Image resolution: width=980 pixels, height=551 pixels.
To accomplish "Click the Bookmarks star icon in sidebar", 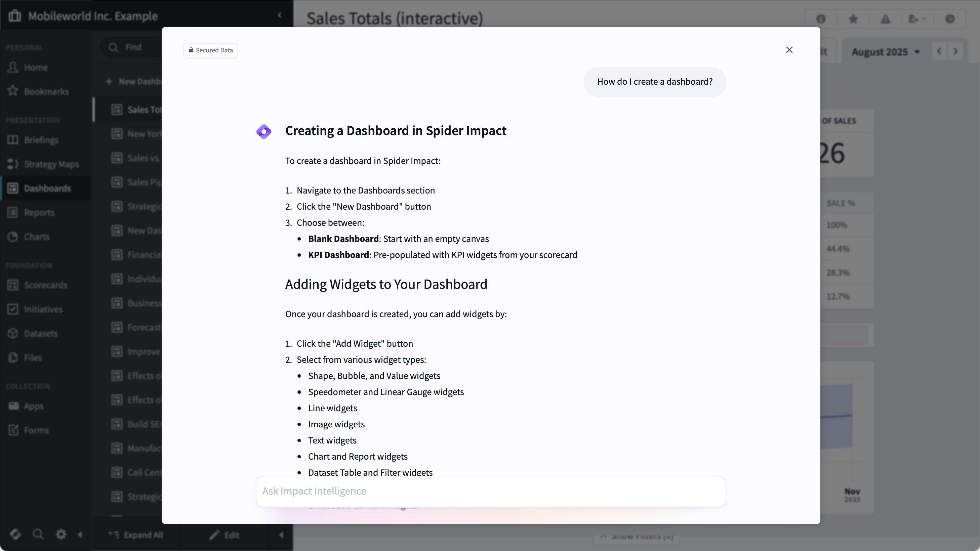I will (x=13, y=91).
